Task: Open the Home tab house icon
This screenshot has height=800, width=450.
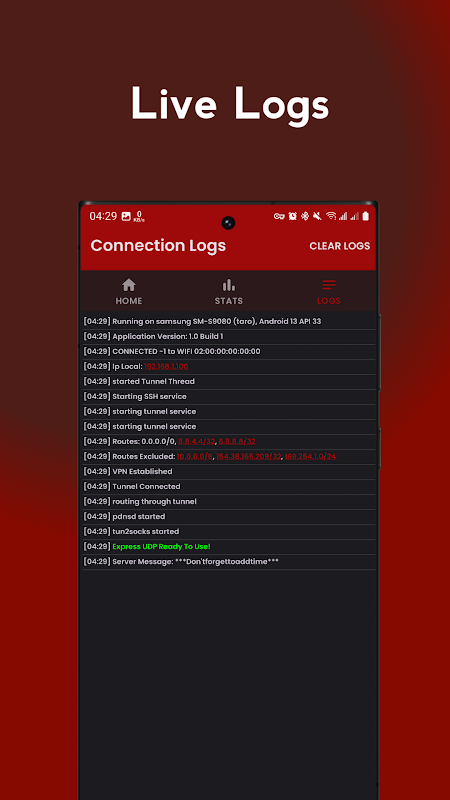Action: (x=129, y=285)
